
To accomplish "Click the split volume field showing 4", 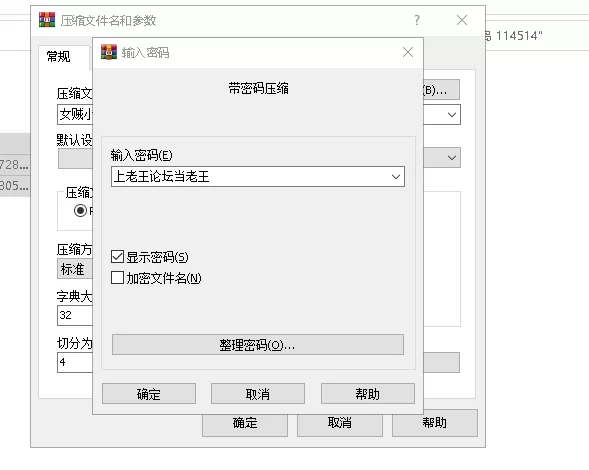I will click(x=75, y=362).
